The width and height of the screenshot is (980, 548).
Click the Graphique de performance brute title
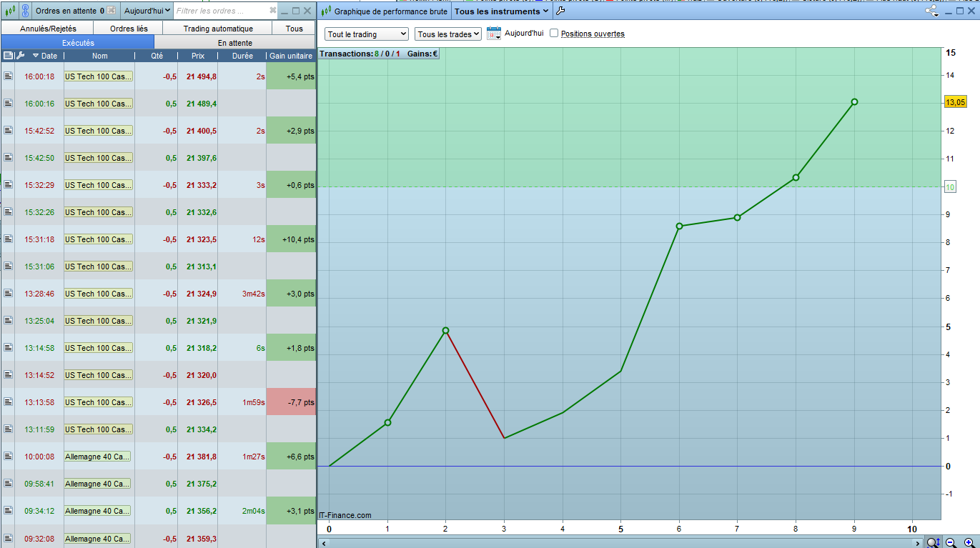391,11
